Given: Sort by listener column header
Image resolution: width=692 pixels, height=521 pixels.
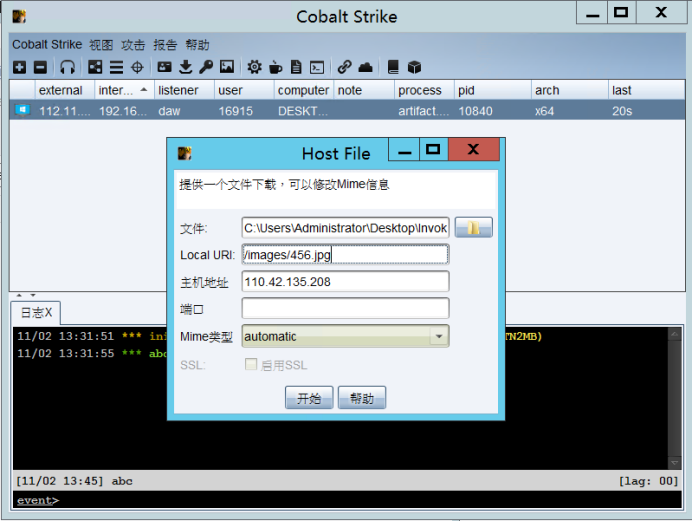Looking at the screenshot, I should [184, 90].
